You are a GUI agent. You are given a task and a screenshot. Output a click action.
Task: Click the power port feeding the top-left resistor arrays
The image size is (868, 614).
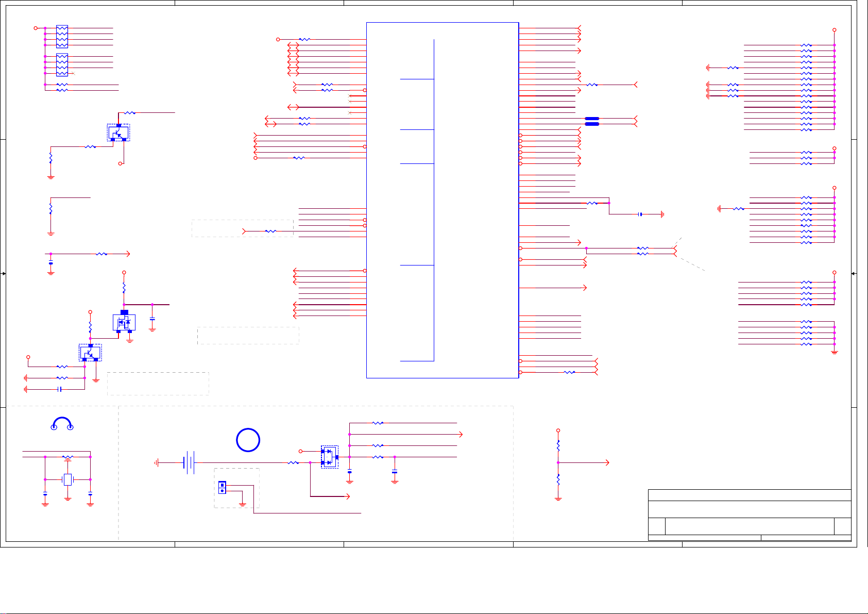tap(36, 28)
